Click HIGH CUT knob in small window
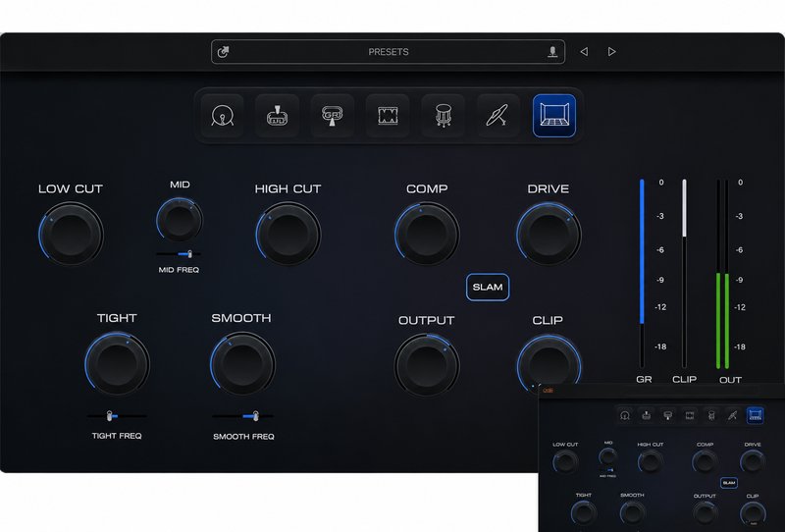This screenshot has height=532, width=785. click(650, 462)
